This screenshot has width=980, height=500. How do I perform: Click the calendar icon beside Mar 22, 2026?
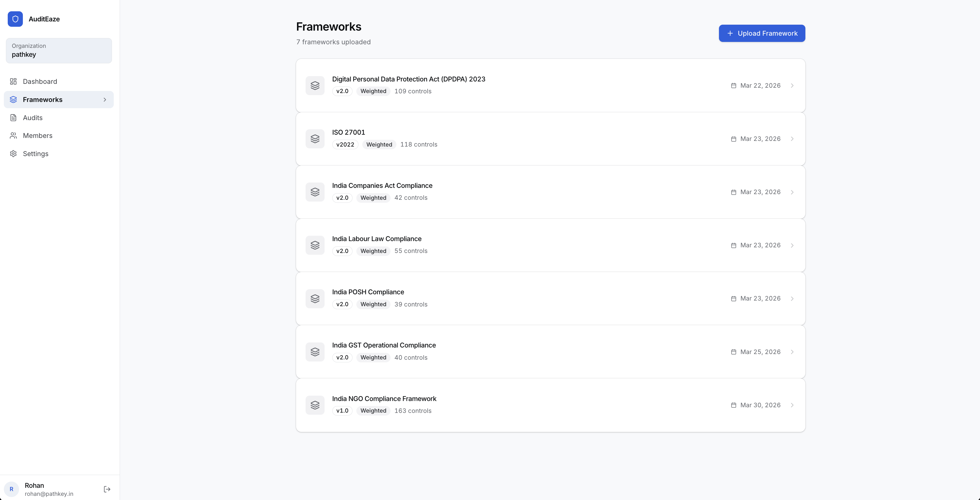tap(734, 85)
